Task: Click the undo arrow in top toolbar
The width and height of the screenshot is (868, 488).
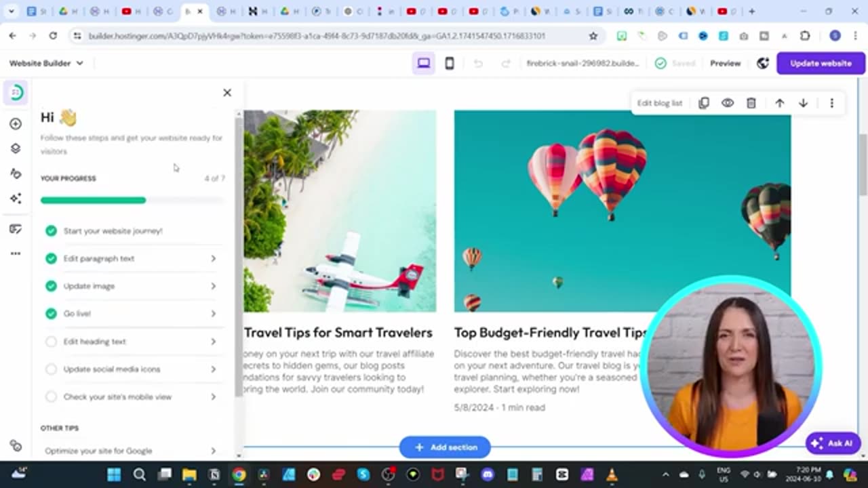Action: (x=478, y=63)
